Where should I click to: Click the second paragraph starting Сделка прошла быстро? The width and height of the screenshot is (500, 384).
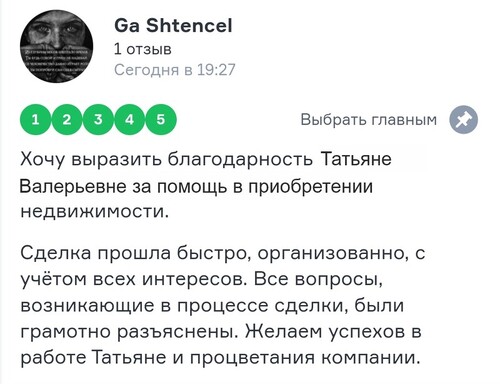(x=223, y=305)
